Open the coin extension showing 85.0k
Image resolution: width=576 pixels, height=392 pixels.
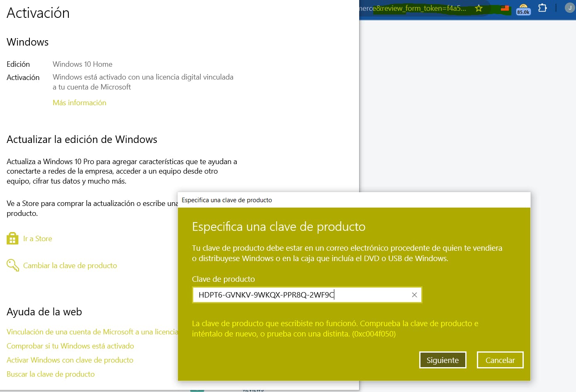(x=523, y=9)
